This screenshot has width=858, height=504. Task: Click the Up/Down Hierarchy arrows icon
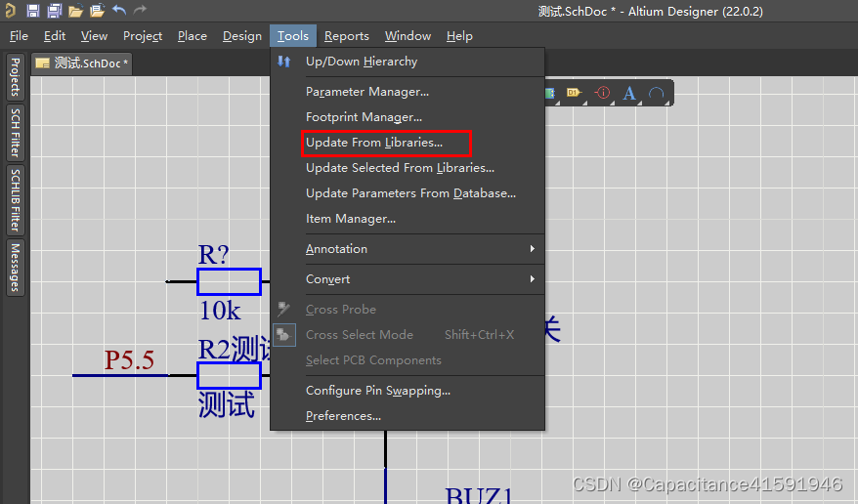point(283,62)
